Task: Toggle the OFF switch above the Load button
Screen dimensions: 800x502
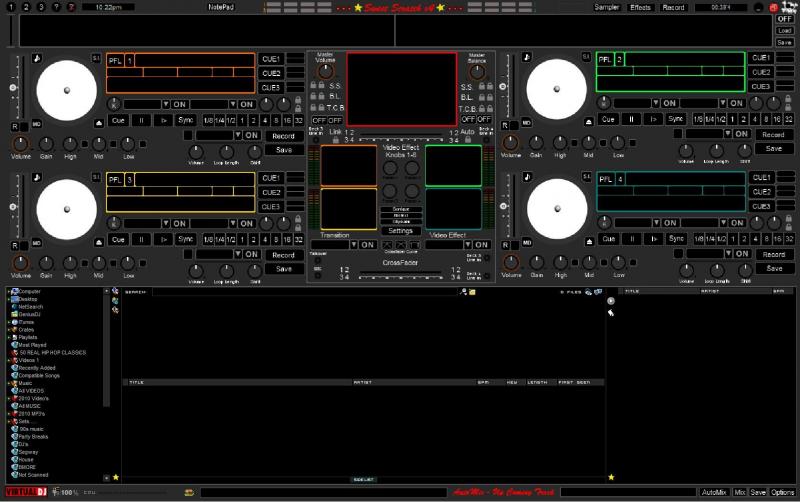Action: tap(784, 19)
